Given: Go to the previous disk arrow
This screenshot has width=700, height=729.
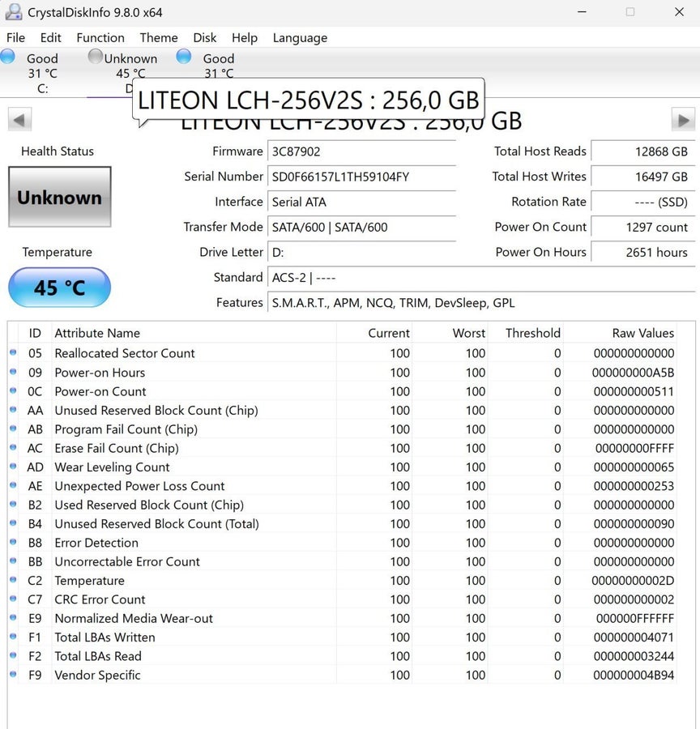Looking at the screenshot, I should (x=19, y=120).
